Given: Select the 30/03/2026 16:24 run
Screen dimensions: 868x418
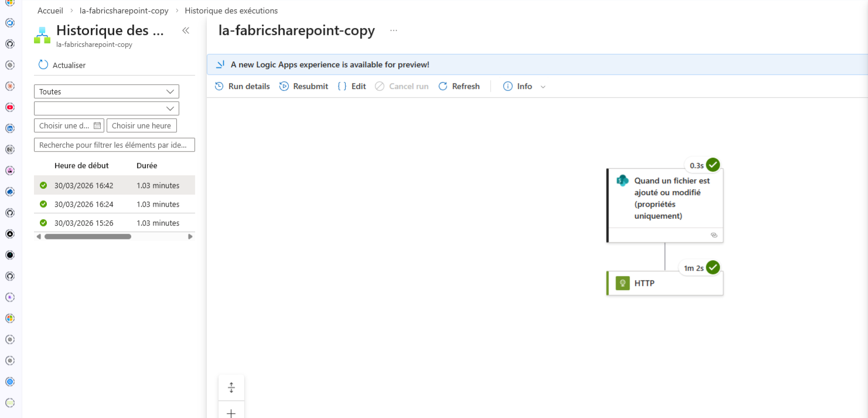Looking at the screenshot, I should pyautogui.click(x=84, y=204).
